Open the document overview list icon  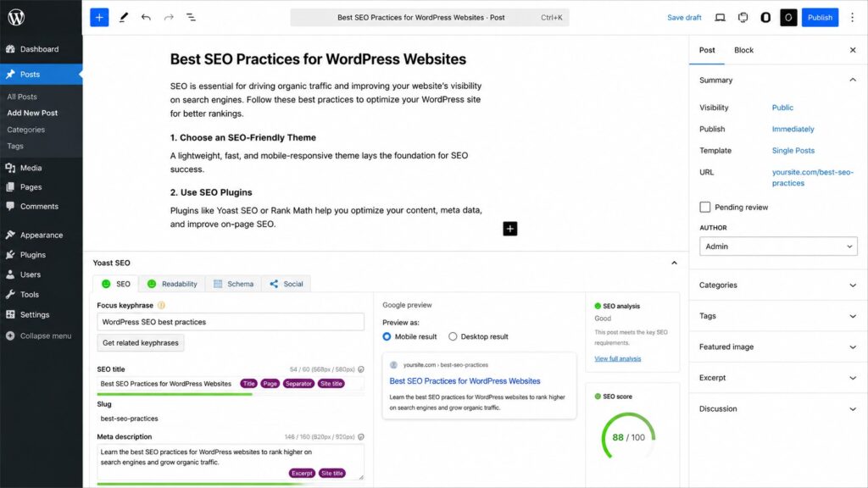click(x=191, y=17)
